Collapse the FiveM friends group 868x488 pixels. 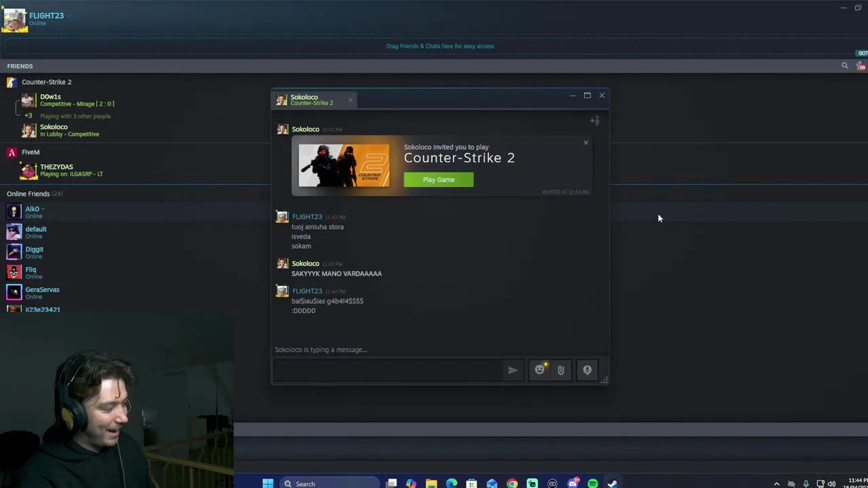[31, 152]
